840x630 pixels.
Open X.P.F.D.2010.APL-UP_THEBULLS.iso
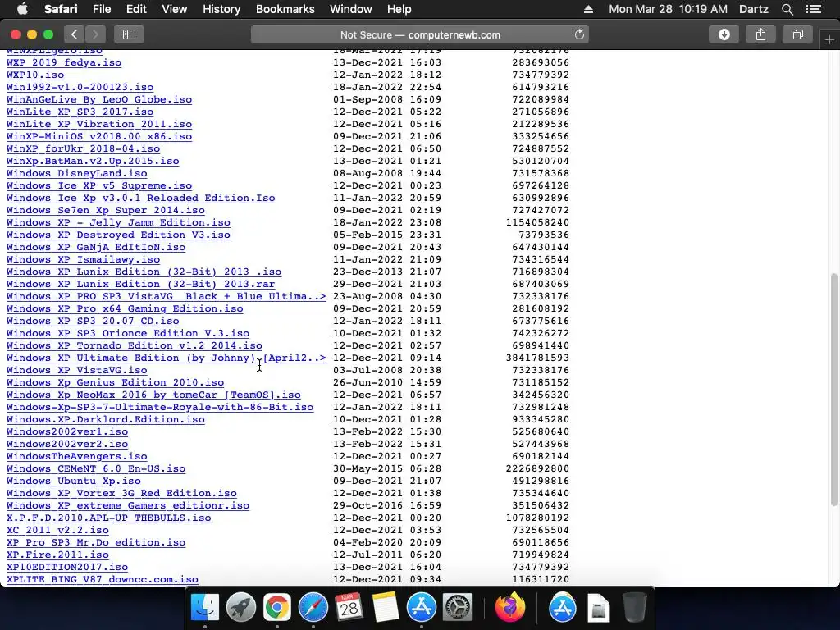(x=109, y=518)
